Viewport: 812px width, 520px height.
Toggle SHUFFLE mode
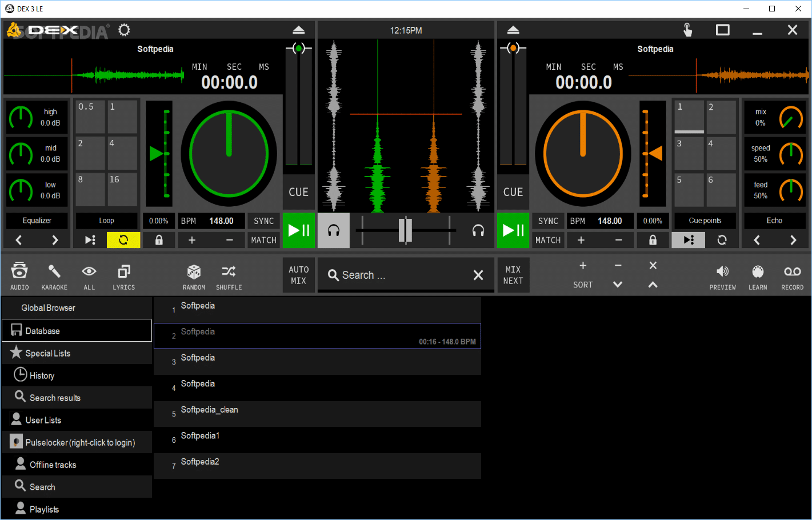click(229, 276)
